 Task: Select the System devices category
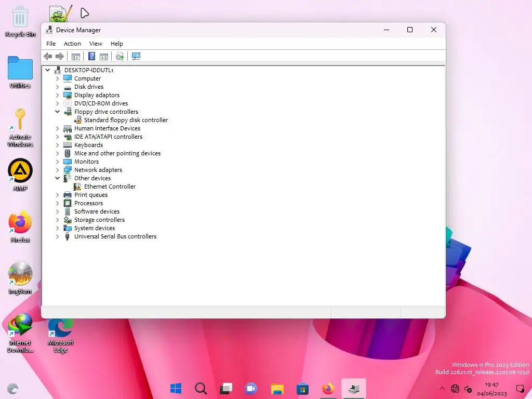(x=95, y=228)
